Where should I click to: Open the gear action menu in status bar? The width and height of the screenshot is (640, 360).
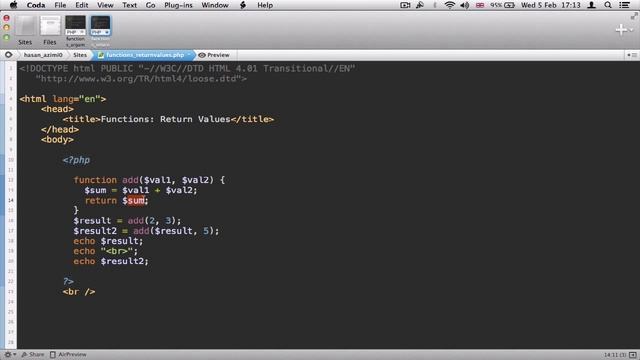click(9, 355)
